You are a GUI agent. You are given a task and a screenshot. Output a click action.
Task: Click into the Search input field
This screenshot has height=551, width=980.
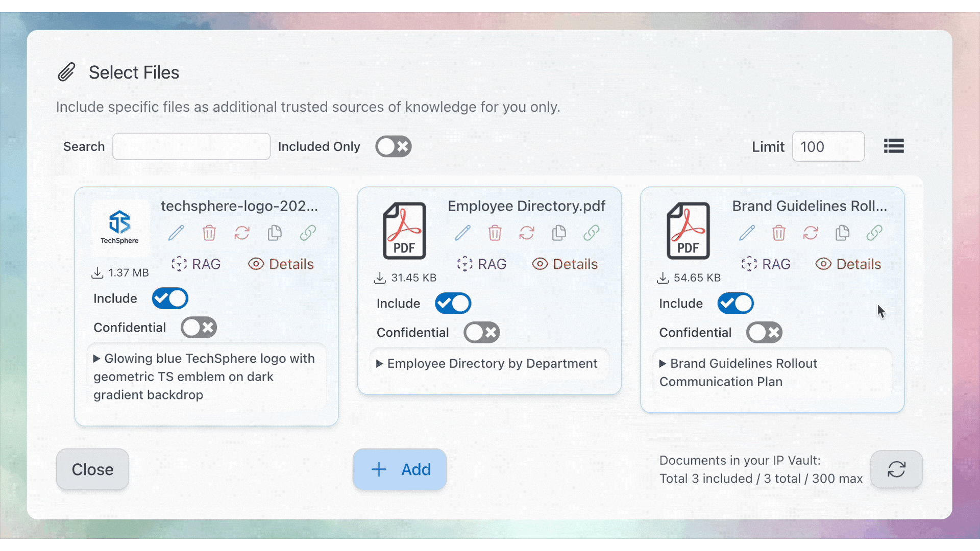[x=191, y=146]
